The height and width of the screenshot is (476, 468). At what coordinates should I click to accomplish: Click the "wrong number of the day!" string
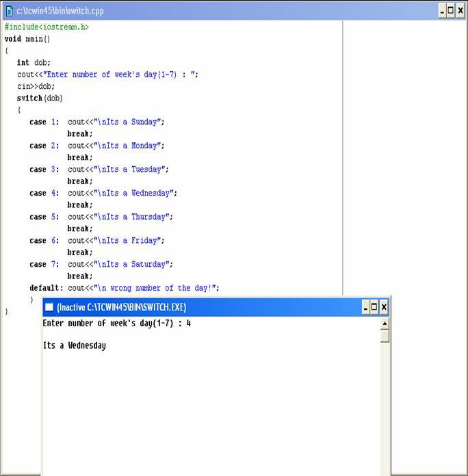click(x=155, y=287)
